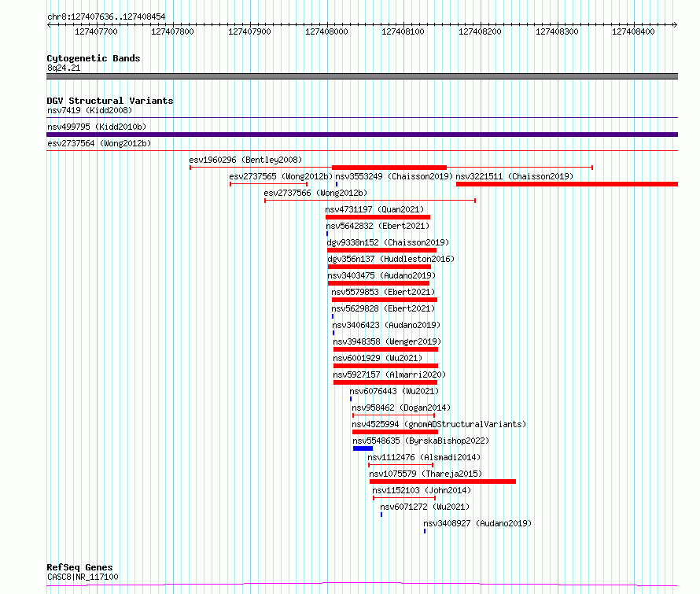Screen dimensions: 700x594
Task: Click nsv5629828 (Ebert2021) label
Action: (383, 308)
